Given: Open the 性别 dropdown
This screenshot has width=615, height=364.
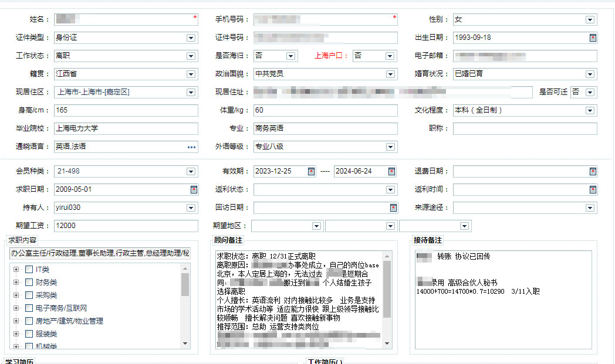Looking at the screenshot, I should 590,19.
